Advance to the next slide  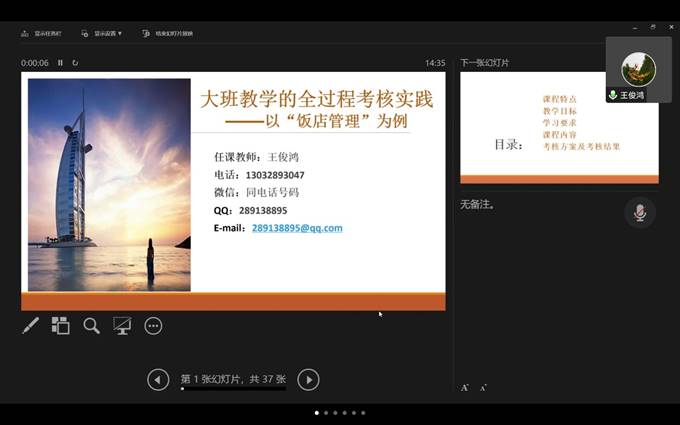click(309, 379)
